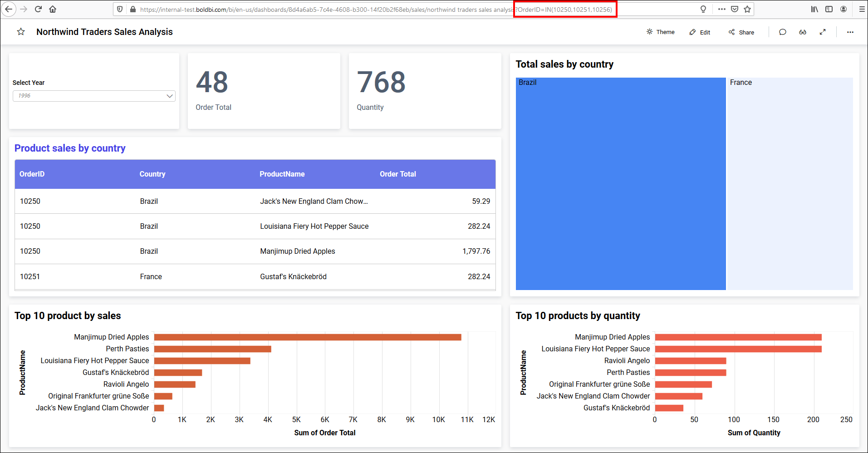This screenshot has height=453, width=868.
Task: Expand the Select Year dropdown
Action: click(94, 96)
